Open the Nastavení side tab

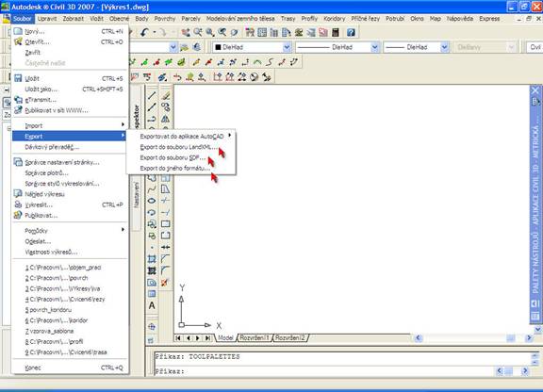point(137,195)
